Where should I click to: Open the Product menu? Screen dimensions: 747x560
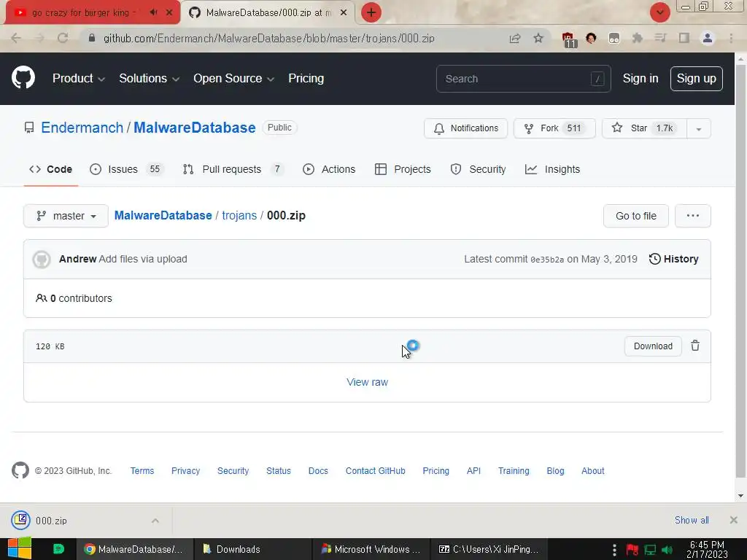pyautogui.click(x=79, y=79)
